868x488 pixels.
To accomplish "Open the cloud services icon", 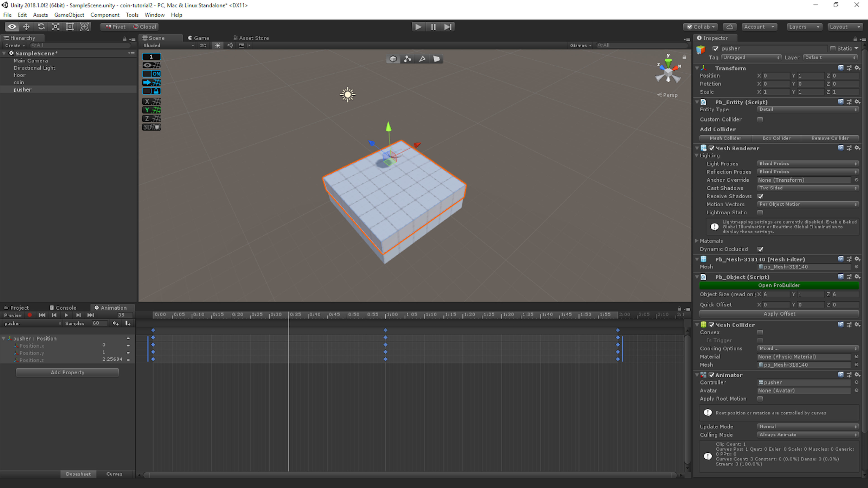I will click(729, 27).
